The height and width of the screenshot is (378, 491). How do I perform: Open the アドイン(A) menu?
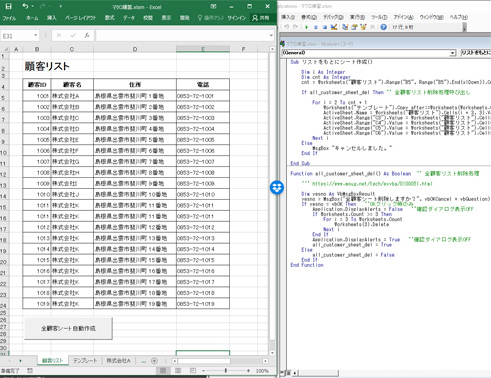tap(403, 17)
